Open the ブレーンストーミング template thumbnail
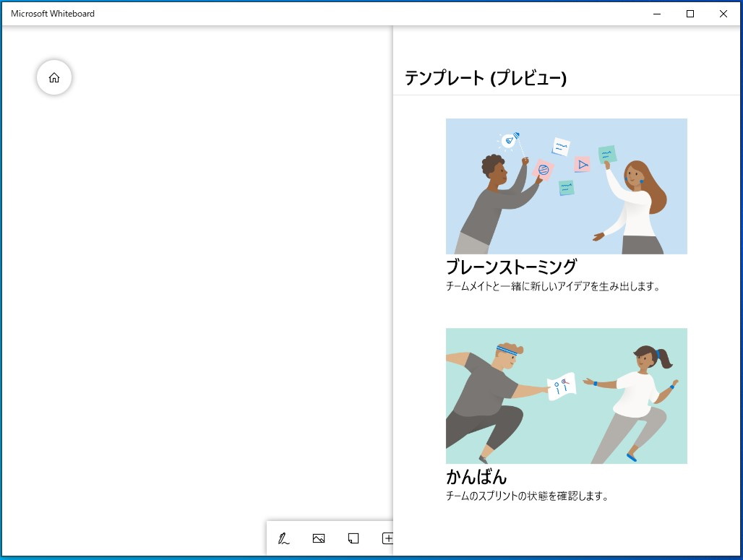 (x=566, y=186)
